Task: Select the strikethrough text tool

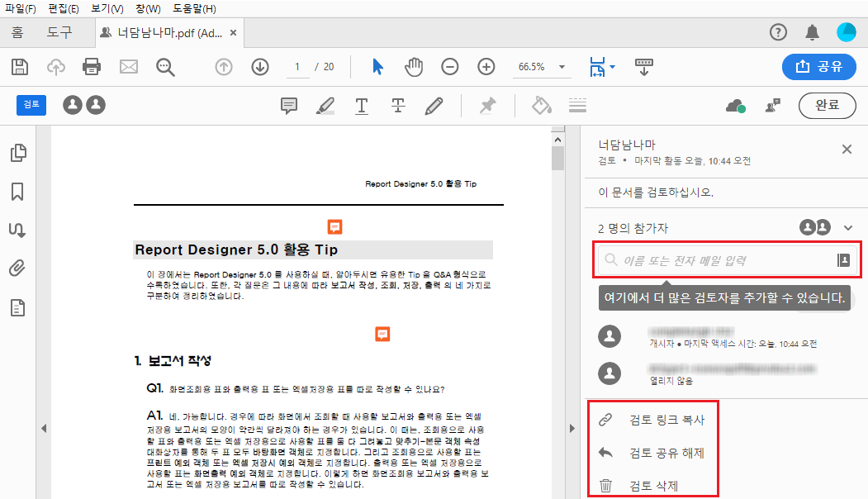Action: tap(398, 105)
